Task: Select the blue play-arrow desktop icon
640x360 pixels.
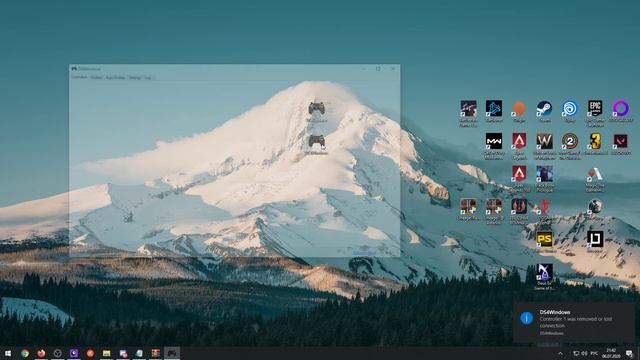Action: pyautogui.click(x=494, y=109)
